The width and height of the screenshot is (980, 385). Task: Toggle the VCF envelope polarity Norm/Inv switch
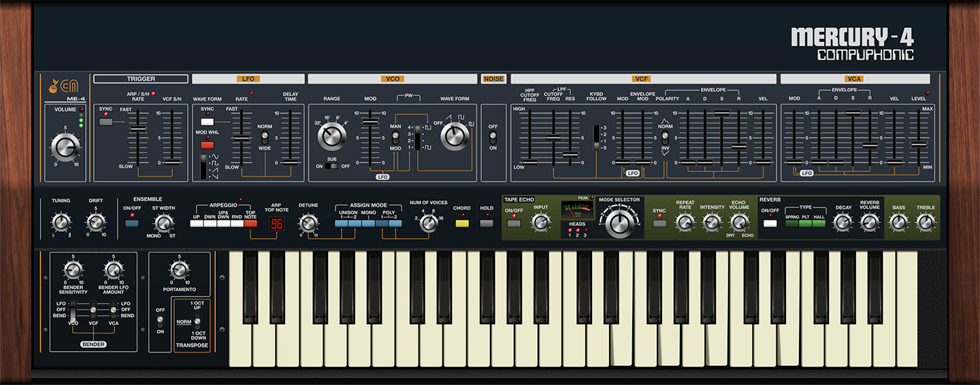tap(666, 137)
